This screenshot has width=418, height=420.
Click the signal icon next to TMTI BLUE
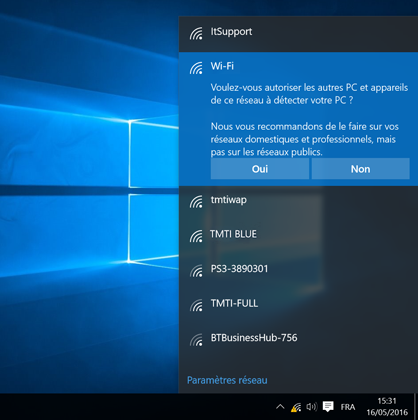point(196,236)
